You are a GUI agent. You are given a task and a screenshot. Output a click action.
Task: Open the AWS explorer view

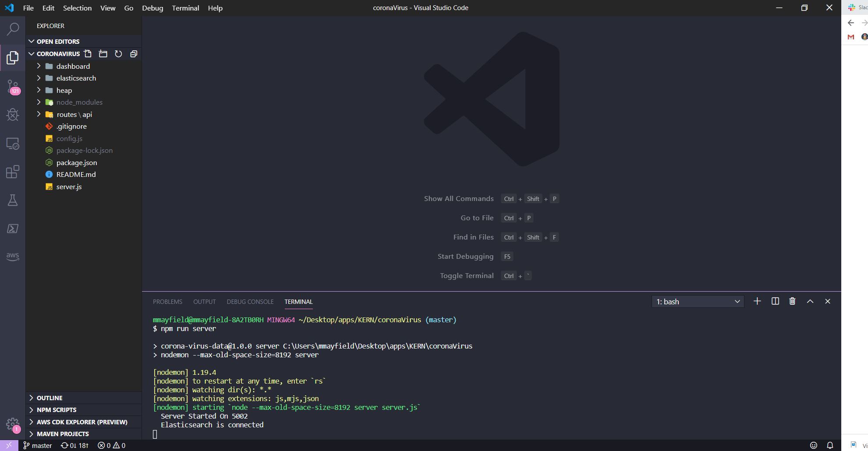click(x=13, y=256)
